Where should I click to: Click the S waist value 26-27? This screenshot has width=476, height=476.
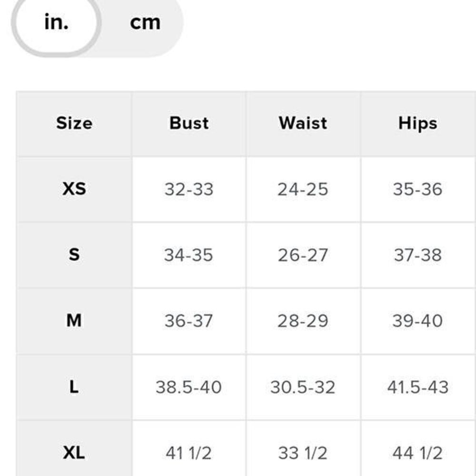303,255
